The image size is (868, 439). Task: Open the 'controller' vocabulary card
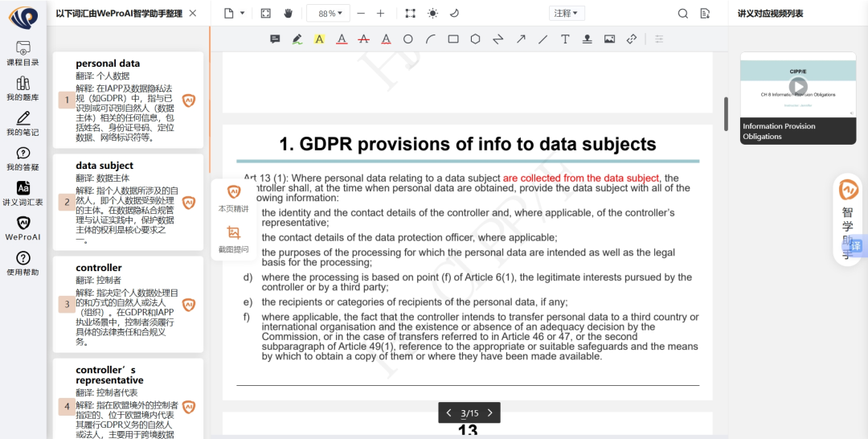pos(128,304)
